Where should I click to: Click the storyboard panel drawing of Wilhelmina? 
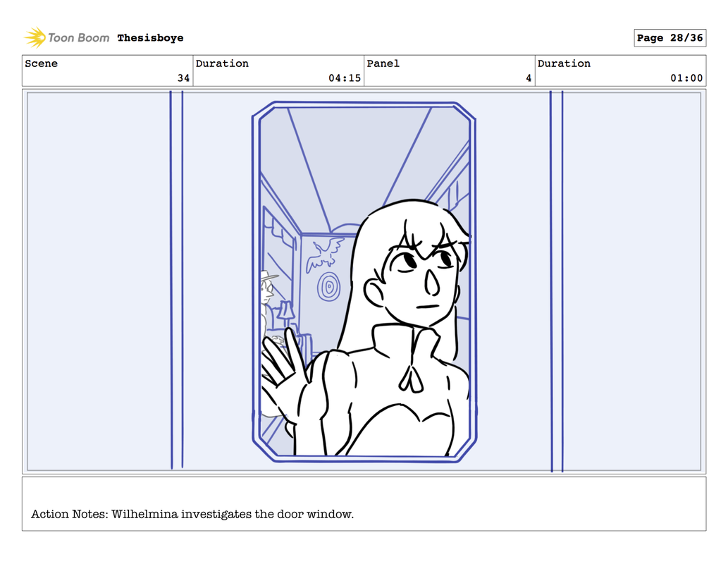pos(364,281)
